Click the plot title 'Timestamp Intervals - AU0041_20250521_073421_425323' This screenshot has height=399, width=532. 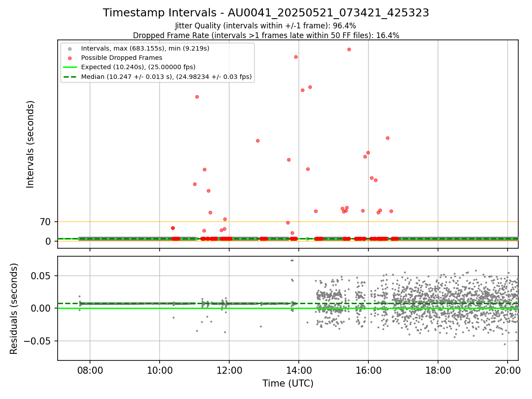click(x=266, y=13)
